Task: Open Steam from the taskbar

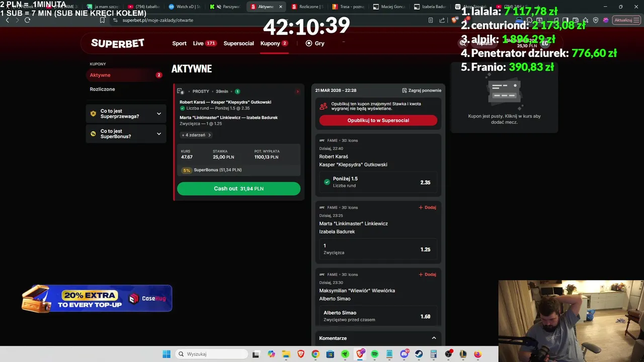Action: pos(419,354)
